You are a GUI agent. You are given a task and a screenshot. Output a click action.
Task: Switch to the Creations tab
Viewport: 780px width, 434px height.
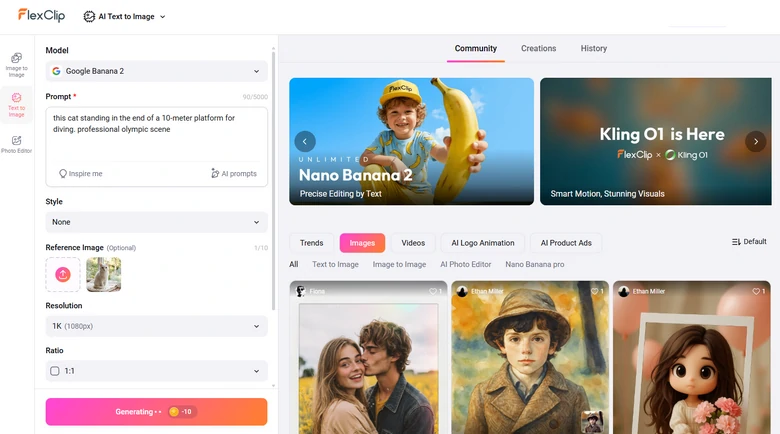(538, 48)
